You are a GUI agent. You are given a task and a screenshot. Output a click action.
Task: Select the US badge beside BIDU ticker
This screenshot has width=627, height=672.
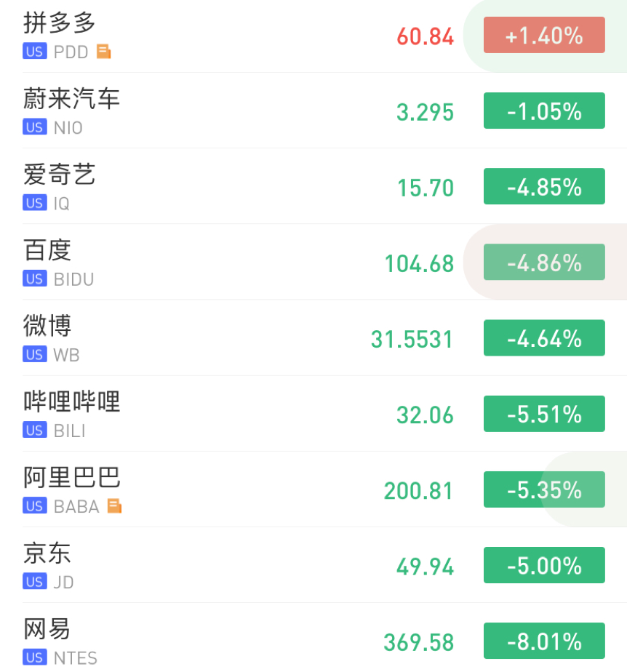(35, 279)
